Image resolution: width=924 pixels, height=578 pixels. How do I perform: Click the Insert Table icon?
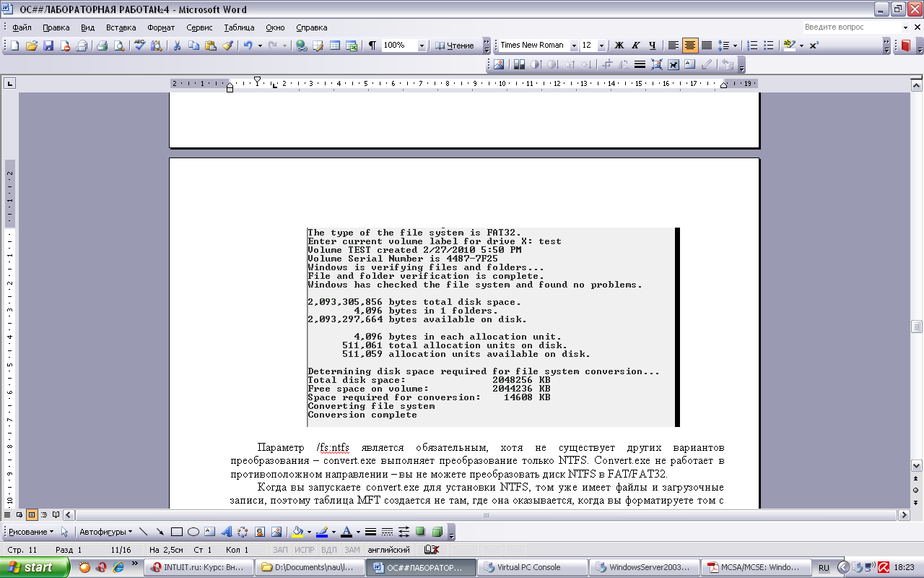pyautogui.click(x=335, y=46)
